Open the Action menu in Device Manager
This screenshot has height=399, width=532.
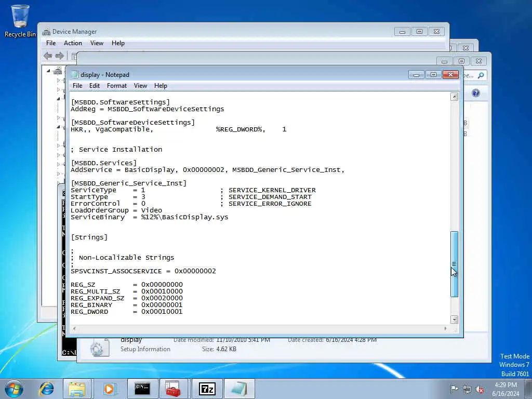[73, 43]
